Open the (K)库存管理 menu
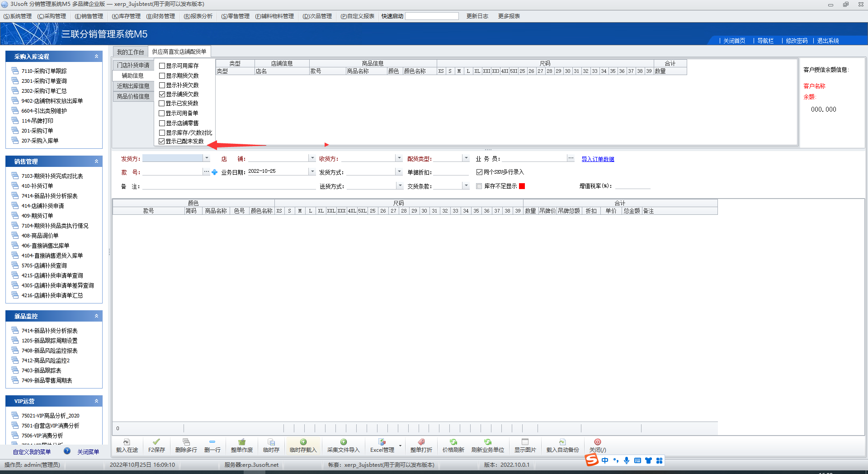Screen dimensions: 868x474 pyautogui.click(x=126, y=16)
